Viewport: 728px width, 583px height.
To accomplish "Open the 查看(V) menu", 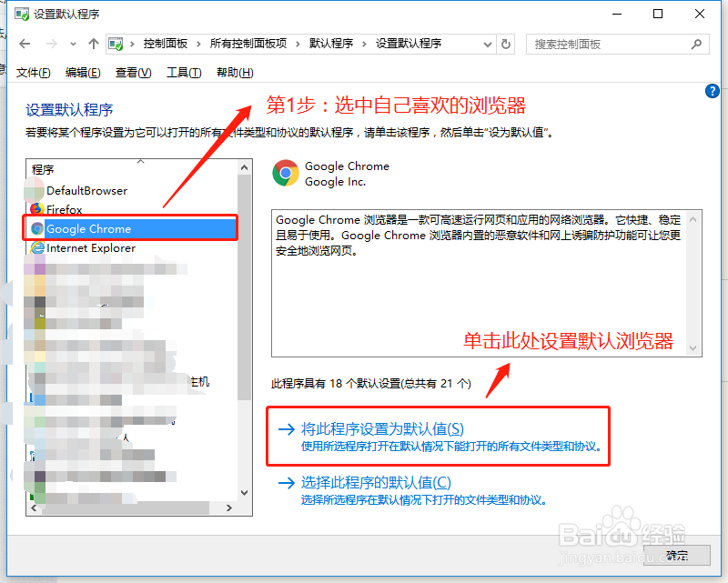I will point(133,73).
